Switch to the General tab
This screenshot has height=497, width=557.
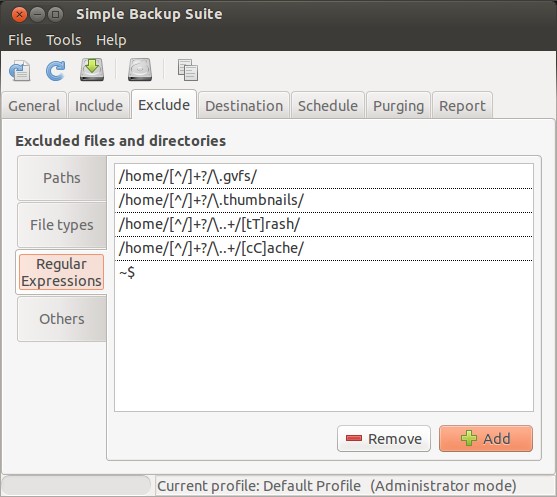tap(34, 106)
